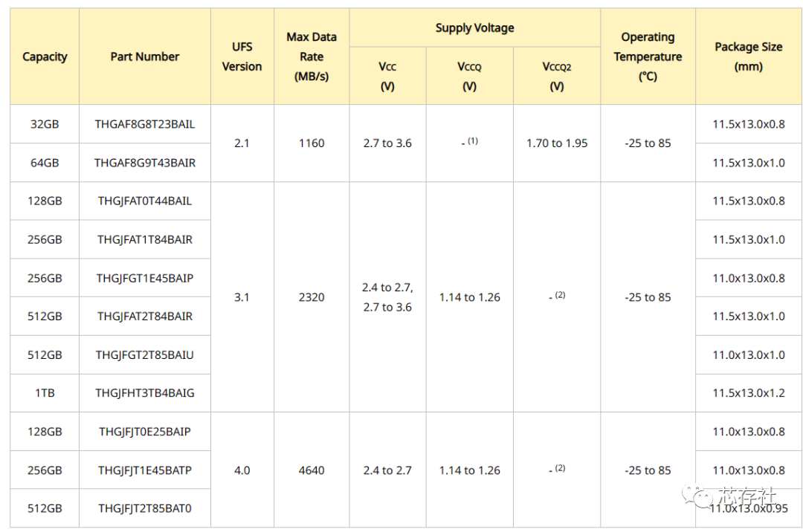The width and height of the screenshot is (803, 532).
Task: Click part number THGJFGT1E45BAIP
Action: [x=145, y=278]
